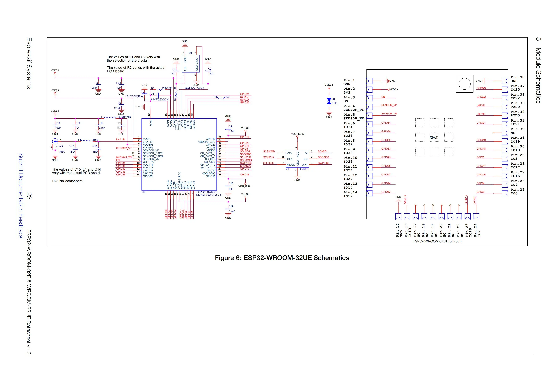Select the U0TXD net label near R3
The height and width of the screenshot is (392, 555).
click(x=244, y=97)
